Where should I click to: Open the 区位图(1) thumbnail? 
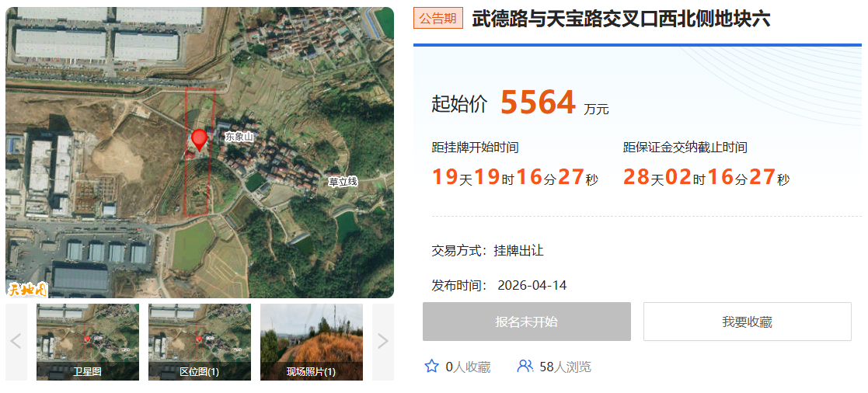coord(199,342)
